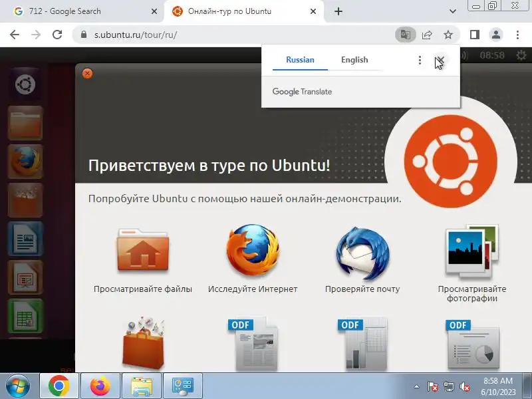This screenshot has width=532, height=399.
Task: Click the 'Проверяйте почту' label
Action: point(362,289)
